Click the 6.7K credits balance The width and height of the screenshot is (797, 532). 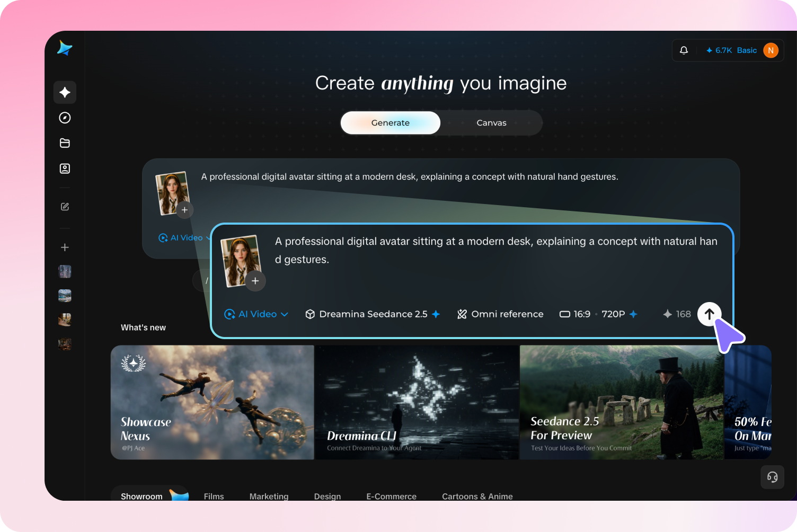point(719,50)
